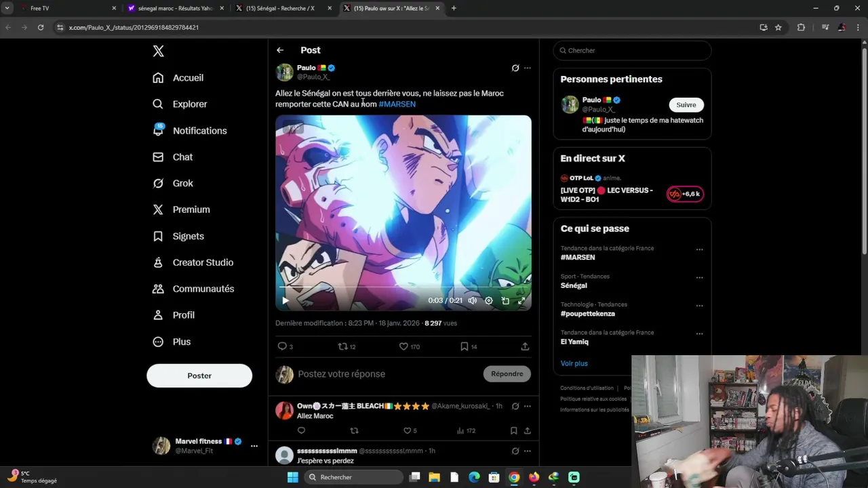
Task: Reply to the Allez Maroc comment
Action: [x=301, y=430]
